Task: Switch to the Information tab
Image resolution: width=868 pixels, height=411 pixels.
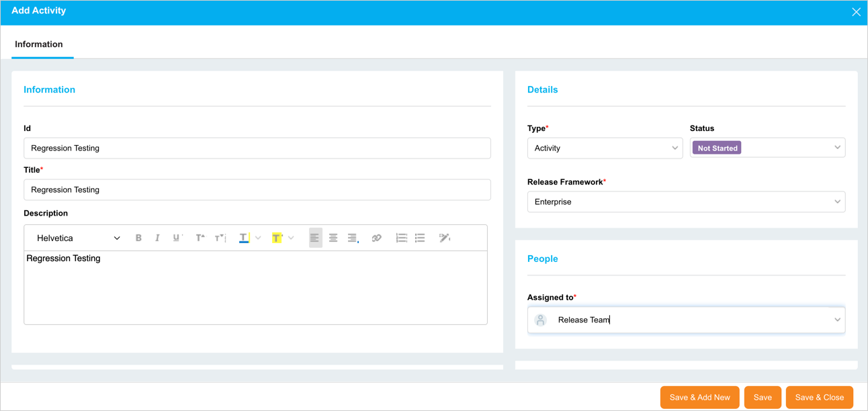Action: tap(39, 44)
